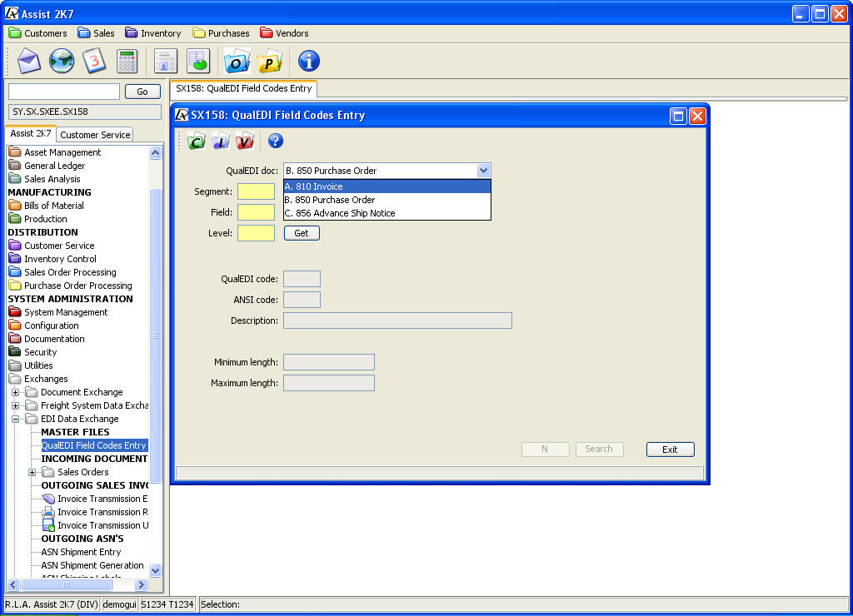Click the blue "I" icon in SX158 window

click(x=220, y=142)
